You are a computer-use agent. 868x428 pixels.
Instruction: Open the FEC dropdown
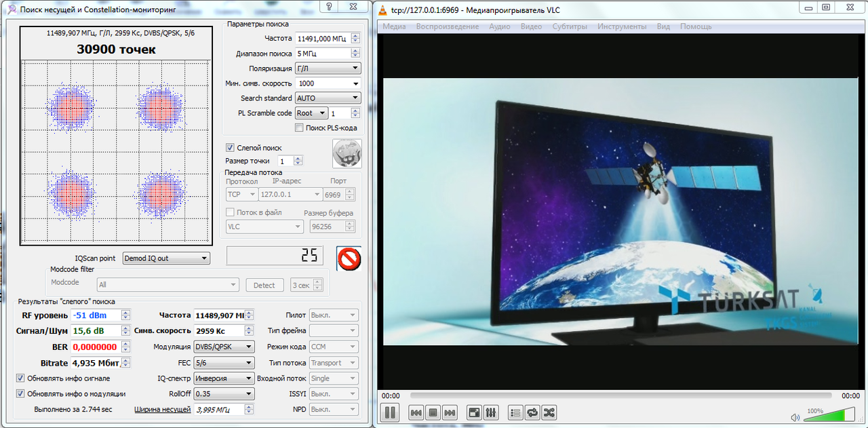(x=223, y=363)
